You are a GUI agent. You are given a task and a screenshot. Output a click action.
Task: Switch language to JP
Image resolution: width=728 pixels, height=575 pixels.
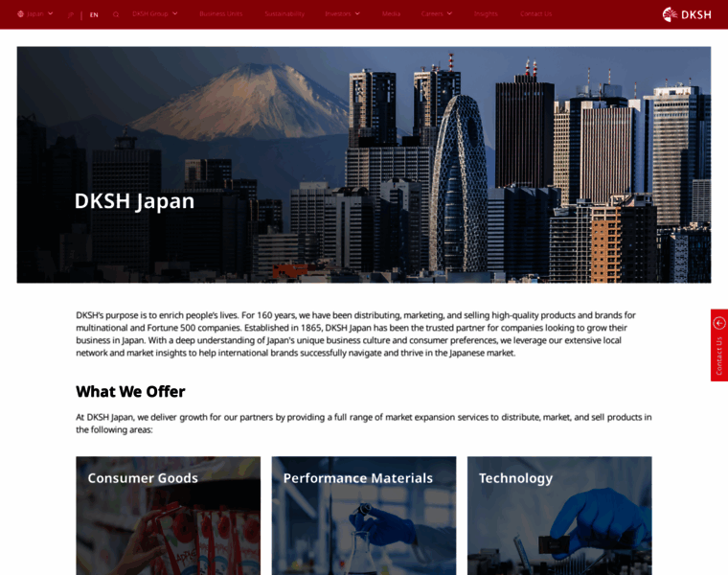pyautogui.click(x=71, y=15)
